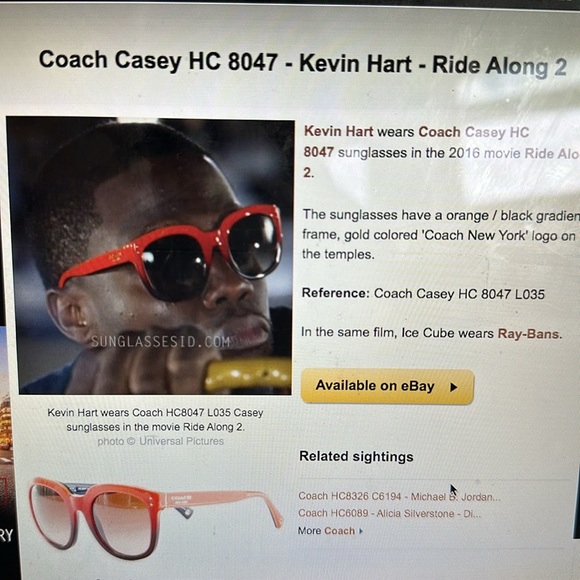Screen dimensions: 580x580
Task: Click the Universal Pictures photo credit
Action: [161, 441]
